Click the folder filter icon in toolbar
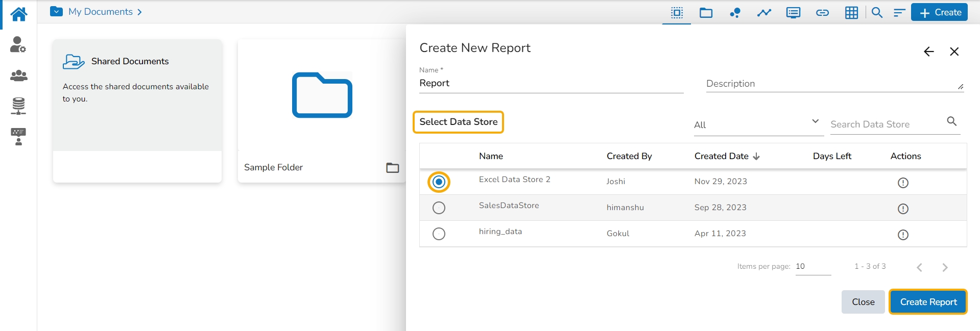980x331 pixels. coord(706,13)
